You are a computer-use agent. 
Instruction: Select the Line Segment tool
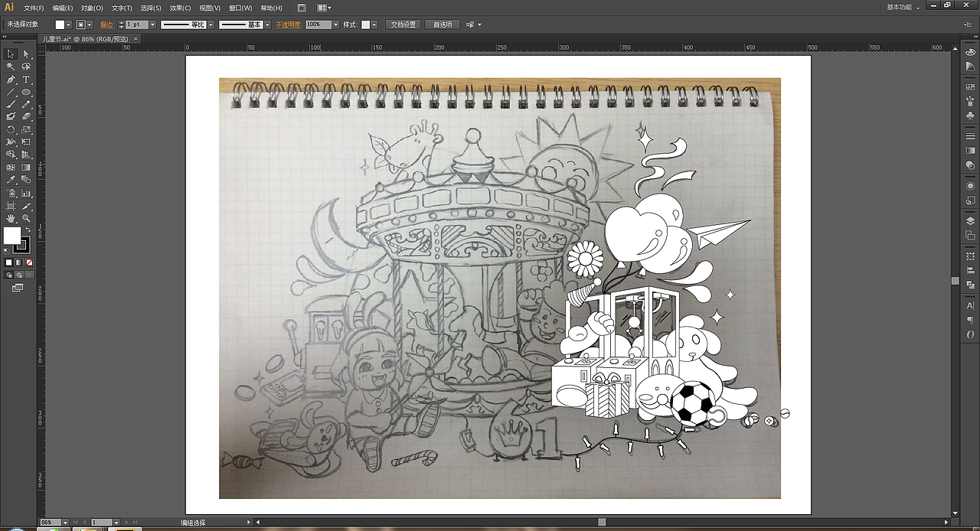11,92
